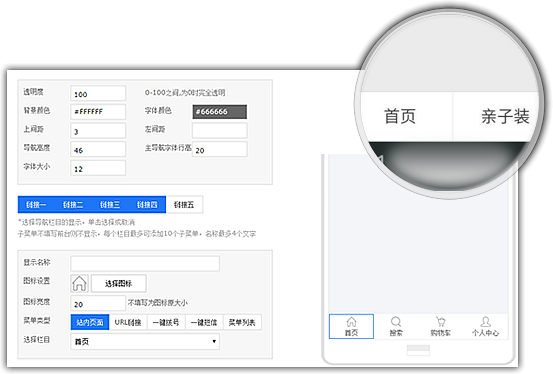This screenshot has width=553, height=374.
Task: Click the shopping cart icon in the phone preview
Action: [x=440, y=321]
